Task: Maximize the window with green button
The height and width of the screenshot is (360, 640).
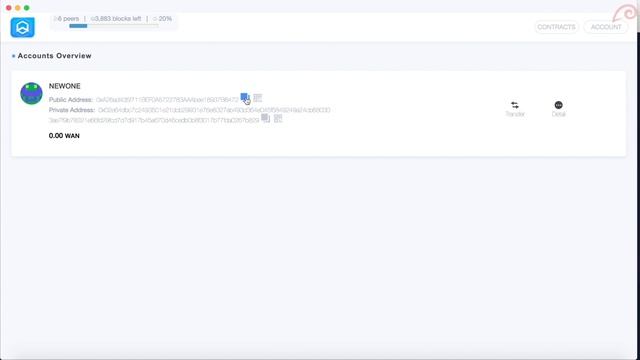Action: point(27,8)
